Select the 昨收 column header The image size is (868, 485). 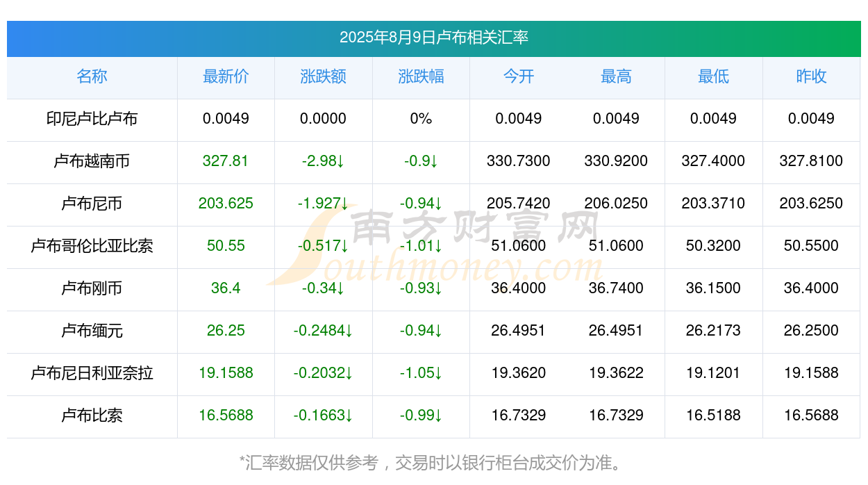point(811,76)
